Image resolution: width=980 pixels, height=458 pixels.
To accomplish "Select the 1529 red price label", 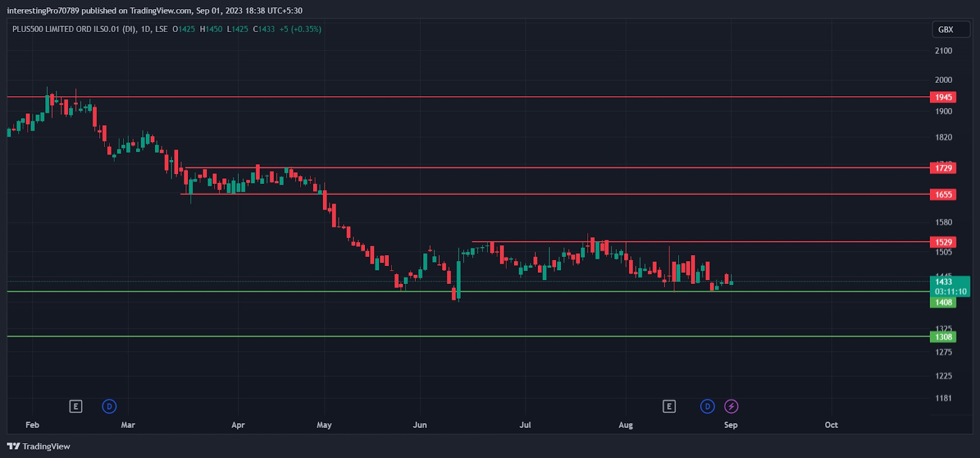I will tap(943, 242).
